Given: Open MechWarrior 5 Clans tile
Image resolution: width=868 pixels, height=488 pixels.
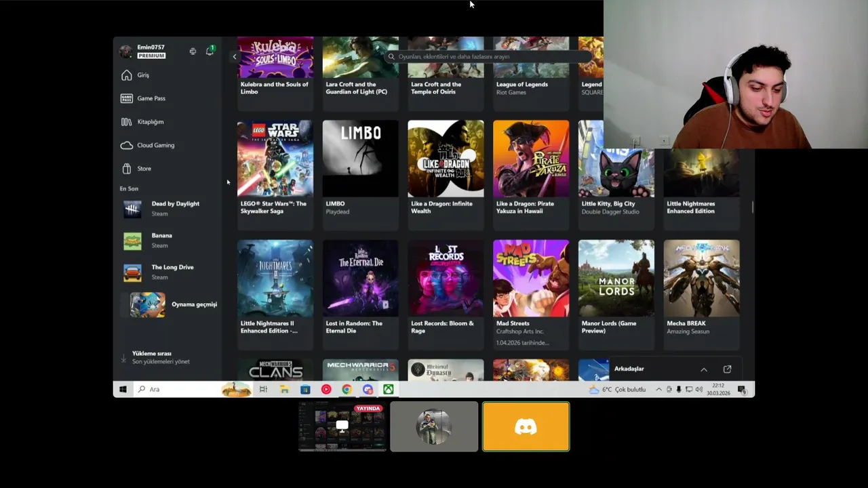Looking at the screenshot, I should 275,370.
